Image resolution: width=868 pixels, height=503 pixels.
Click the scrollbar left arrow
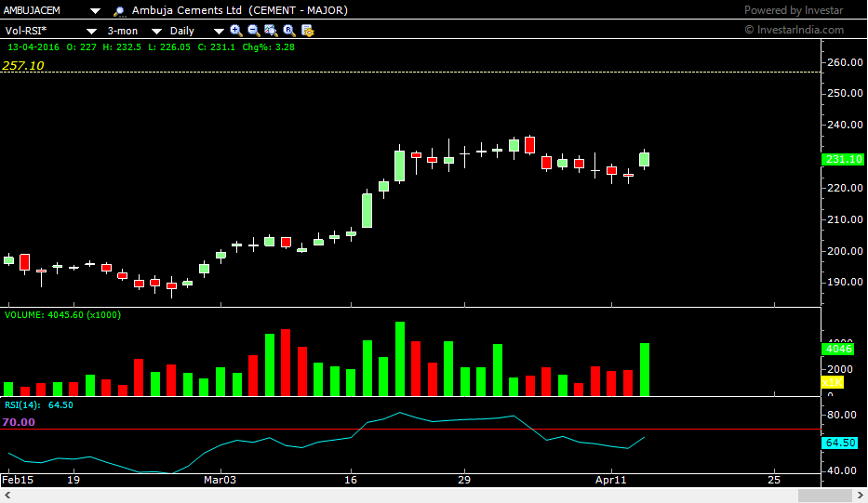7,496
